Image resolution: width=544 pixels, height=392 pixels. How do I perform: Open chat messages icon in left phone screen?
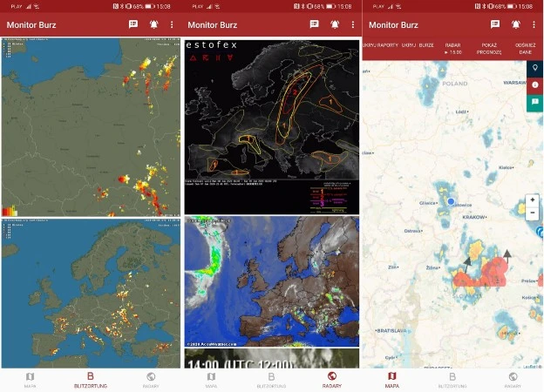(133, 24)
